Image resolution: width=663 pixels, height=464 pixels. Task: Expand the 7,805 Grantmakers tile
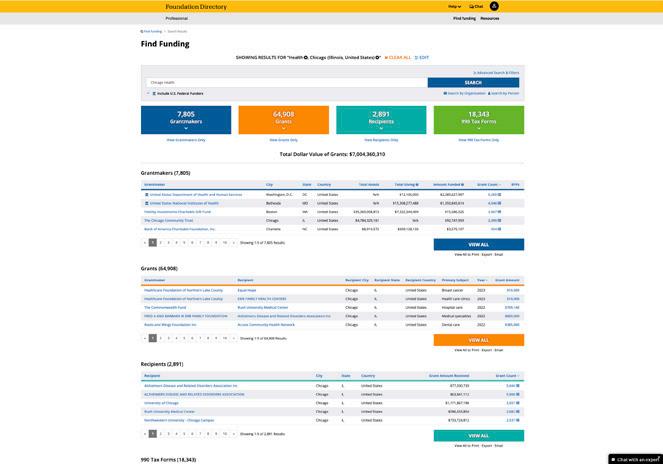(186, 120)
